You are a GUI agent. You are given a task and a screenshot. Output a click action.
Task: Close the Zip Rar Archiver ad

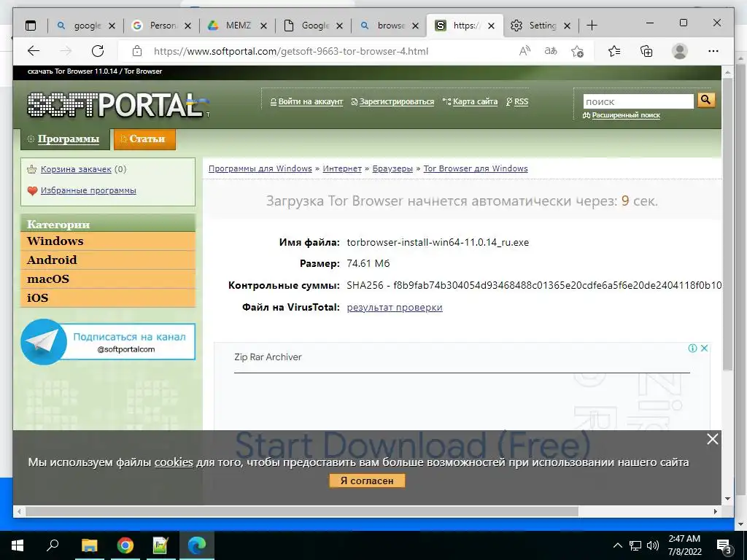pyautogui.click(x=704, y=348)
